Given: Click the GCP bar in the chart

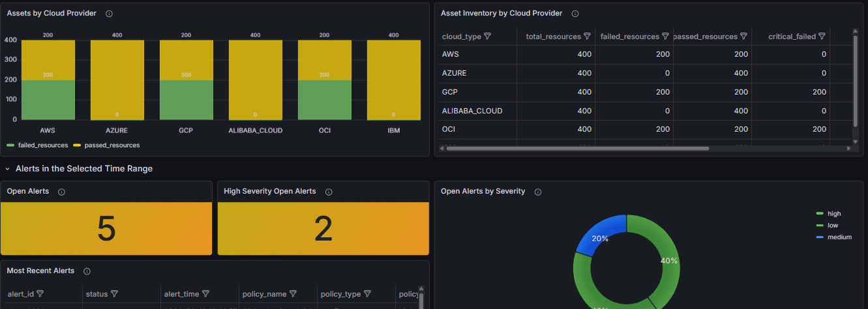Looking at the screenshot, I should pyautogui.click(x=186, y=80).
